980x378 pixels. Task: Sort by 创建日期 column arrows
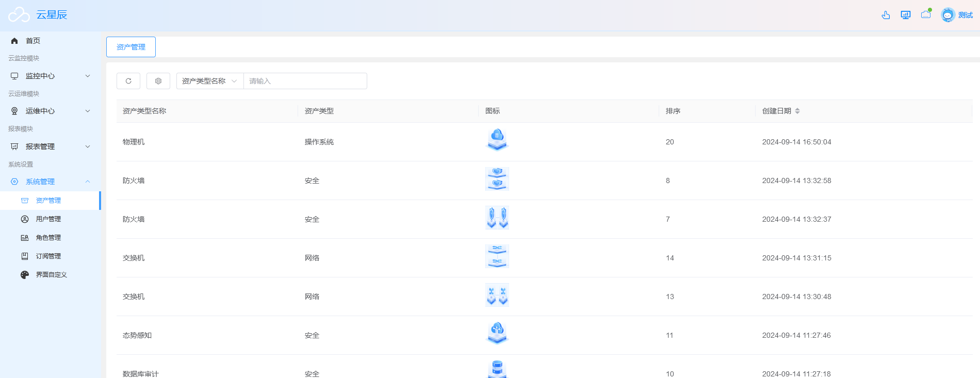pyautogui.click(x=797, y=111)
